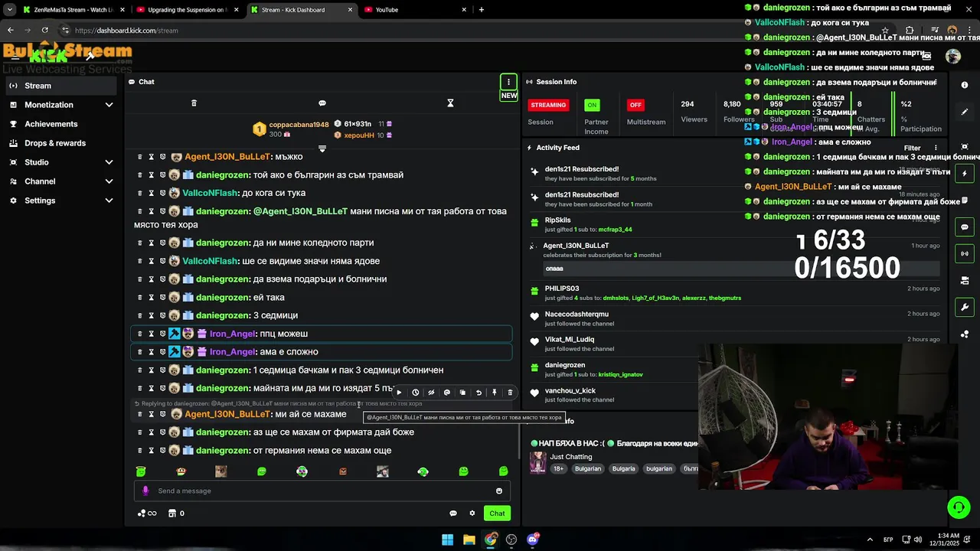Open Stream page in sidebar

coord(62,86)
